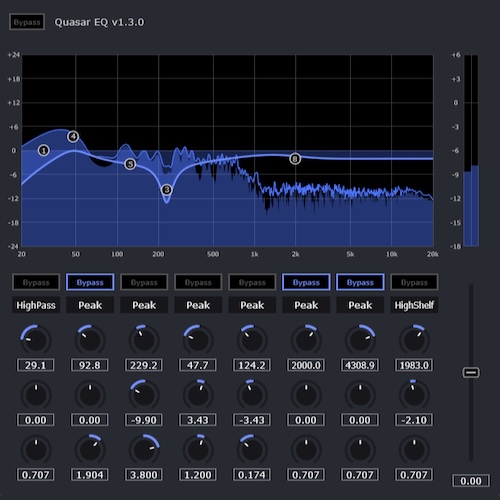Click the 3.800 Q value field
Screen dimensions: 500x500
144,475
